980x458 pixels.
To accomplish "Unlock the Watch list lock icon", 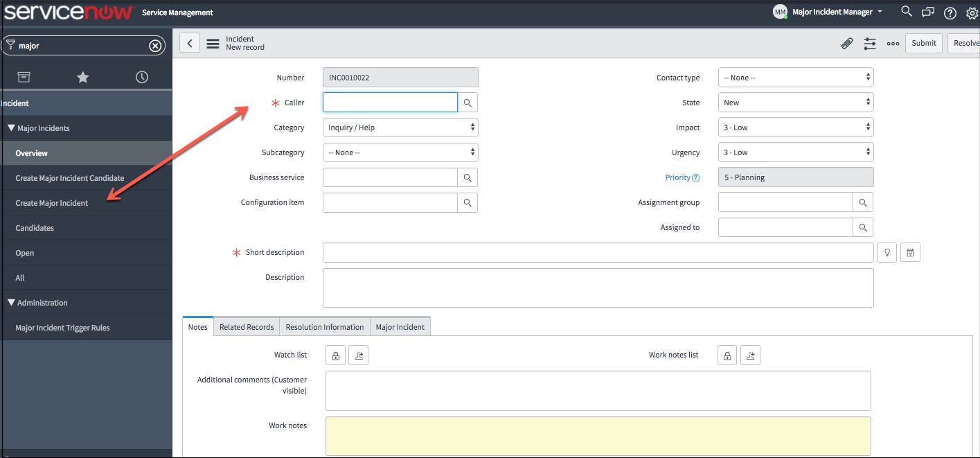I will [x=335, y=354].
